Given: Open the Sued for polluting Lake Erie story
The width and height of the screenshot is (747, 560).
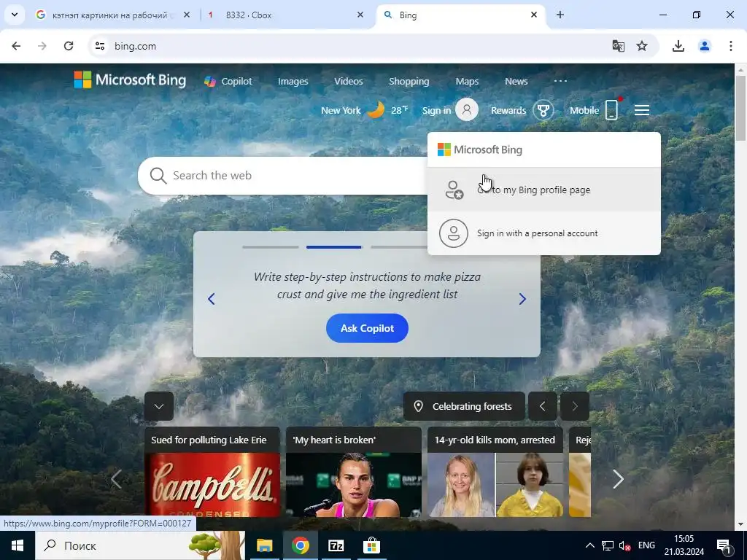Looking at the screenshot, I should click(x=212, y=472).
